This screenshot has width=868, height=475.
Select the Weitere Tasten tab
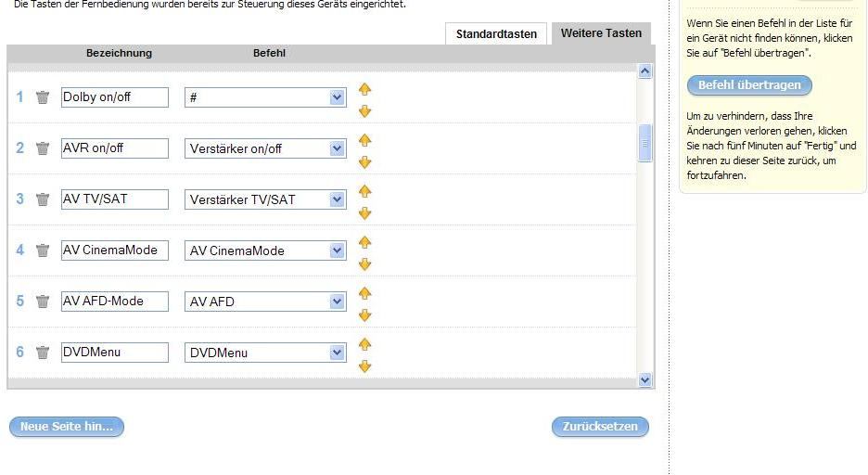[x=601, y=33]
